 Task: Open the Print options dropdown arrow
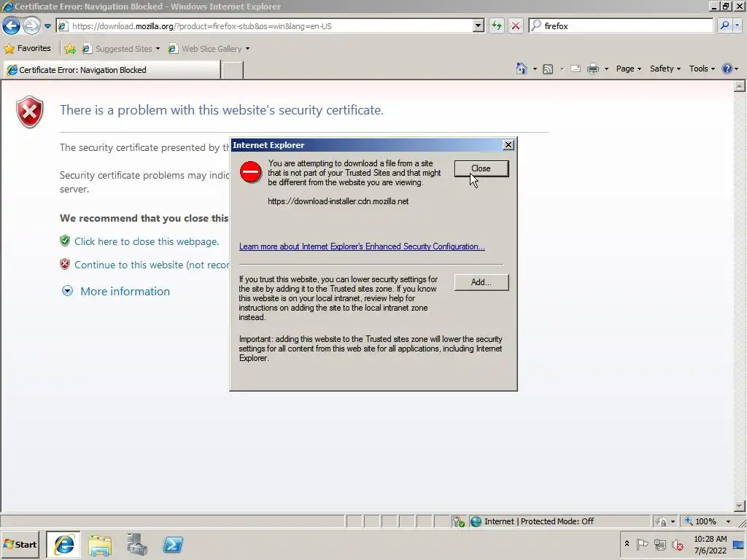[606, 69]
